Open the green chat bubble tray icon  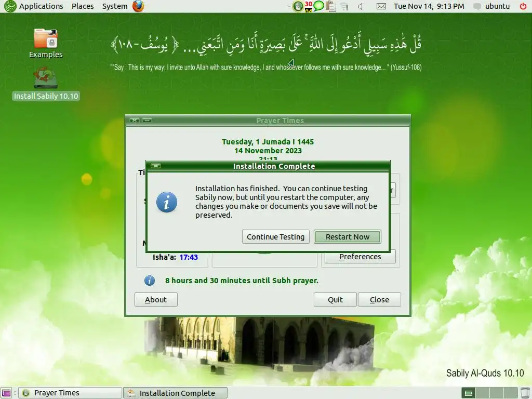(318, 6)
